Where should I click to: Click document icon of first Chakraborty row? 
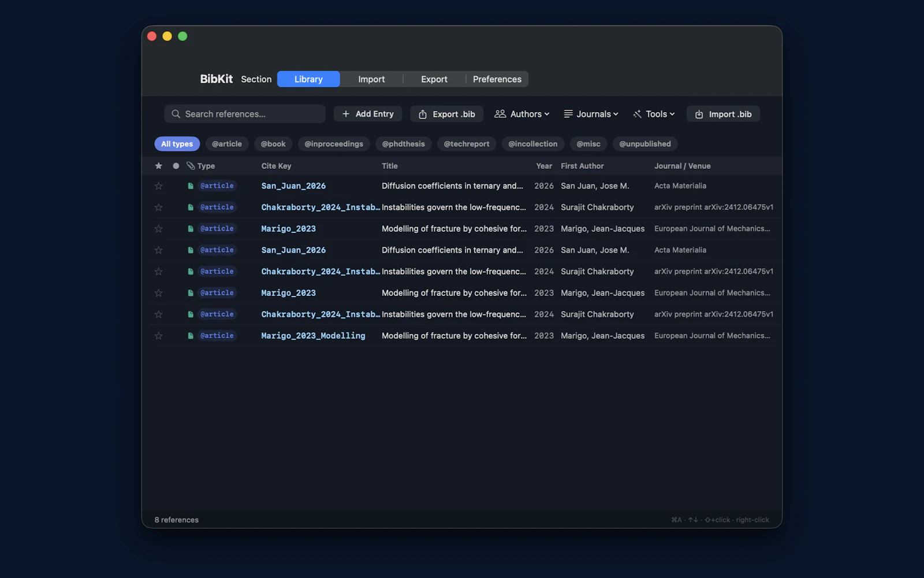191,208
